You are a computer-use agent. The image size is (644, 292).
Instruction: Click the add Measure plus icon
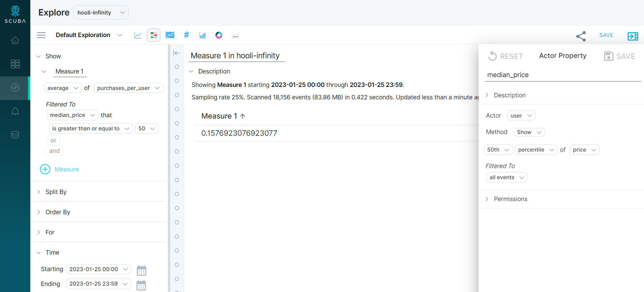point(45,169)
